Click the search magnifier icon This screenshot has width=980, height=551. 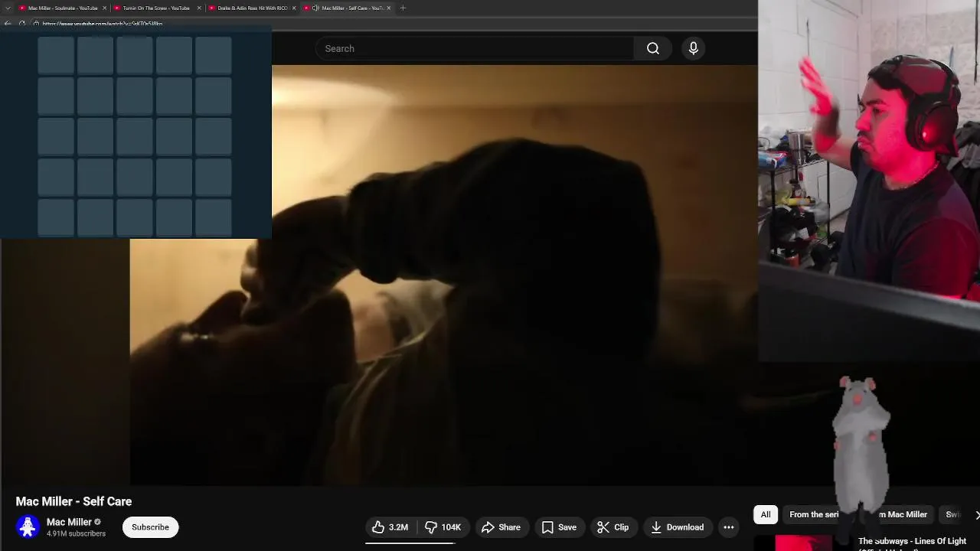(x=653, y=48)
